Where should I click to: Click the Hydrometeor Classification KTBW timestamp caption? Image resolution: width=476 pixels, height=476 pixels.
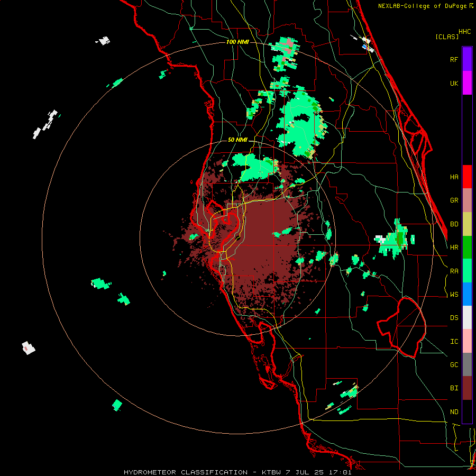(x=237, y=472)
